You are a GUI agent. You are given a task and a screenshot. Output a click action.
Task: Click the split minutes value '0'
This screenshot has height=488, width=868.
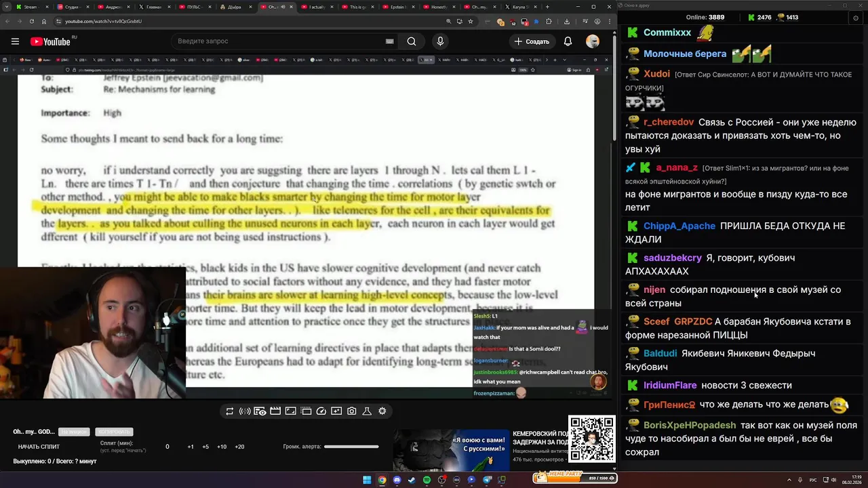click(x=167, y=447)
